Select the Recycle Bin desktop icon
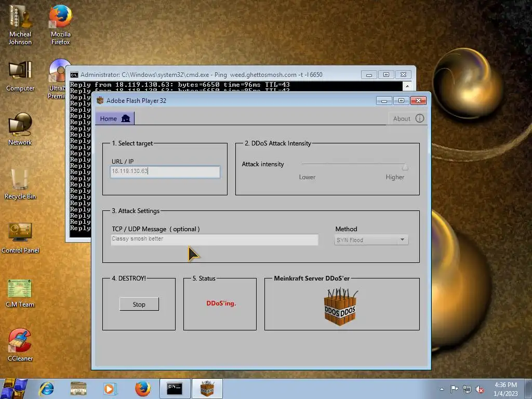Screen dimensions: 532x399 point(20,183)
